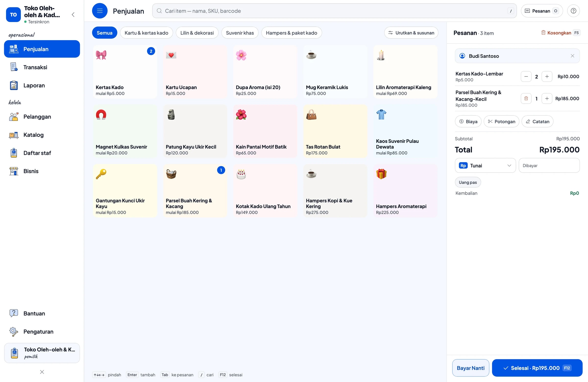The width and height of the screenshot is (588, 382).
Task: Increase Kertas Kado-Lembar quantity with plus
Action: point(547,77)
